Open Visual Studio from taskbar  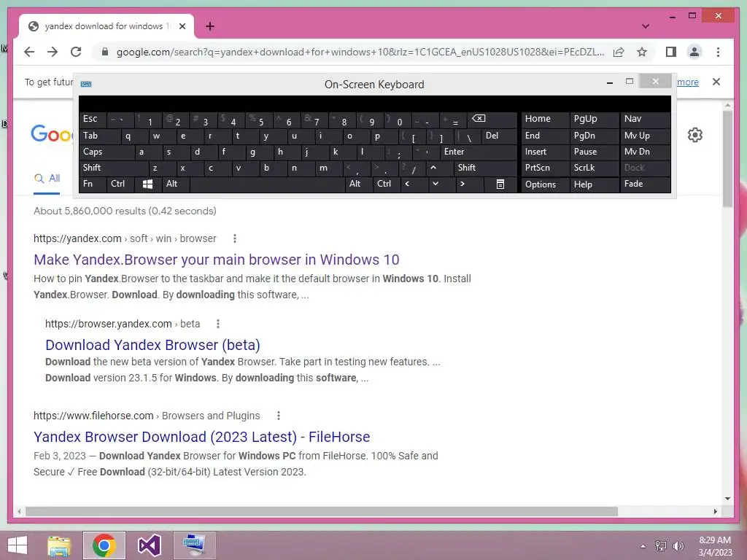click(149, 545)
